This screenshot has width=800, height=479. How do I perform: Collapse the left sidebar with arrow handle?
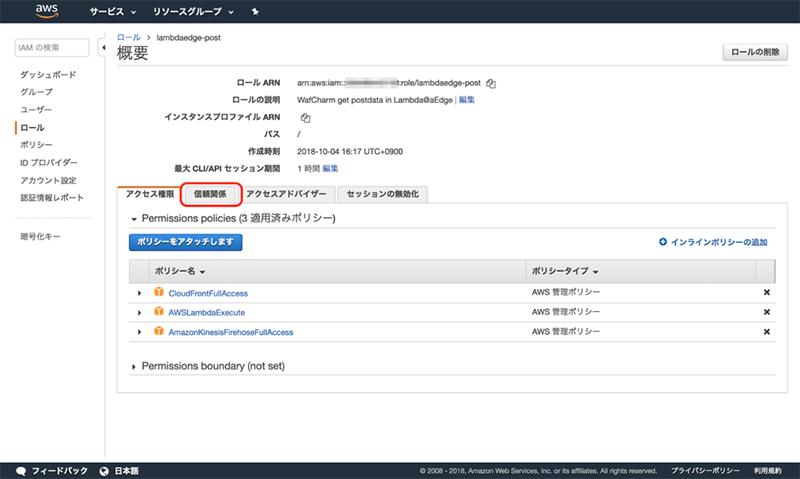(x=103, y=48)
